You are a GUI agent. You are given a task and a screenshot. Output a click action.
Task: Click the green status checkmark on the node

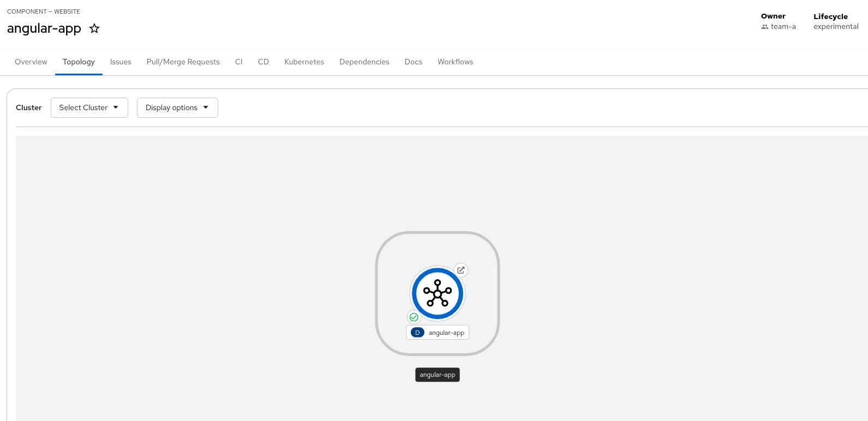[414, 317]
